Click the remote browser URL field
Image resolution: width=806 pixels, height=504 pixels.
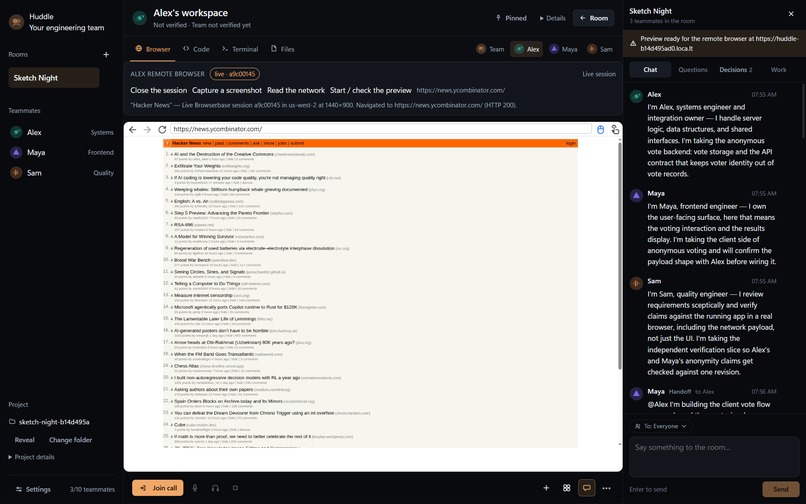(x=381, y=129)
